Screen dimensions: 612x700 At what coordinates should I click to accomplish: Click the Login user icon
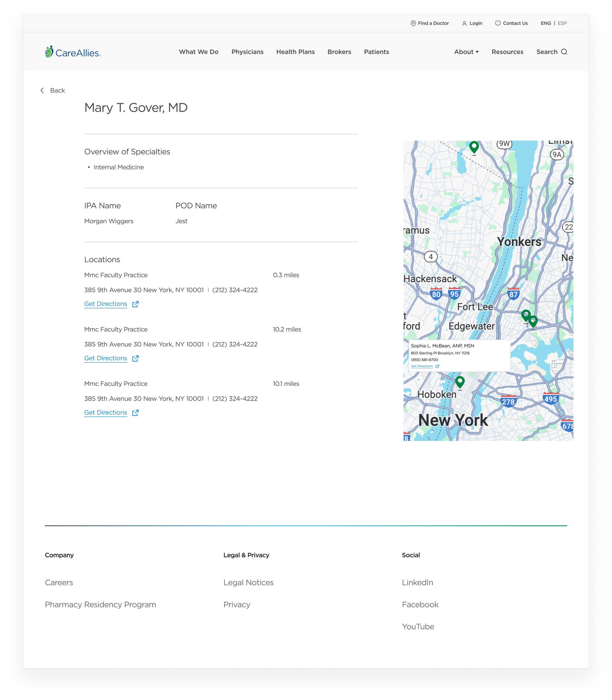click(464, 23)
